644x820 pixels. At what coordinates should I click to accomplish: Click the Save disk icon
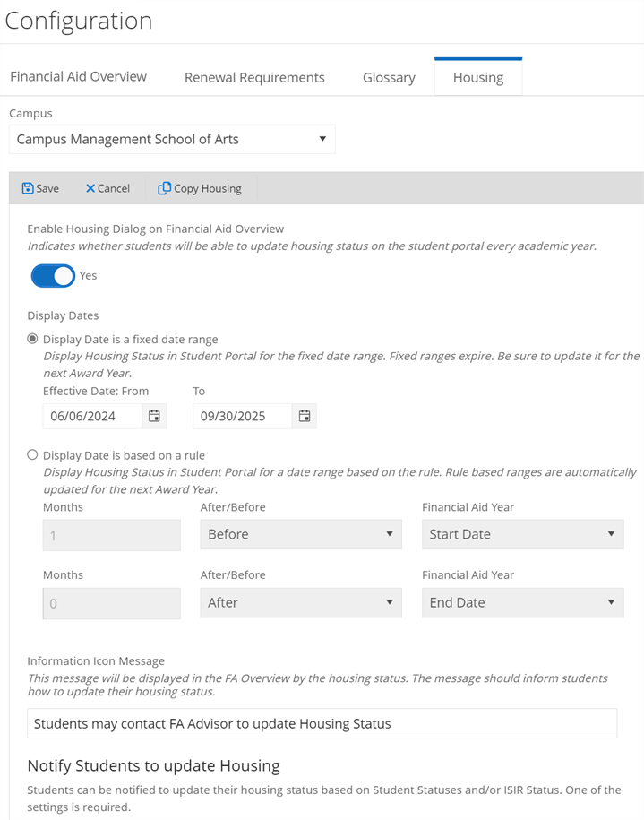(x=27, y=188)
